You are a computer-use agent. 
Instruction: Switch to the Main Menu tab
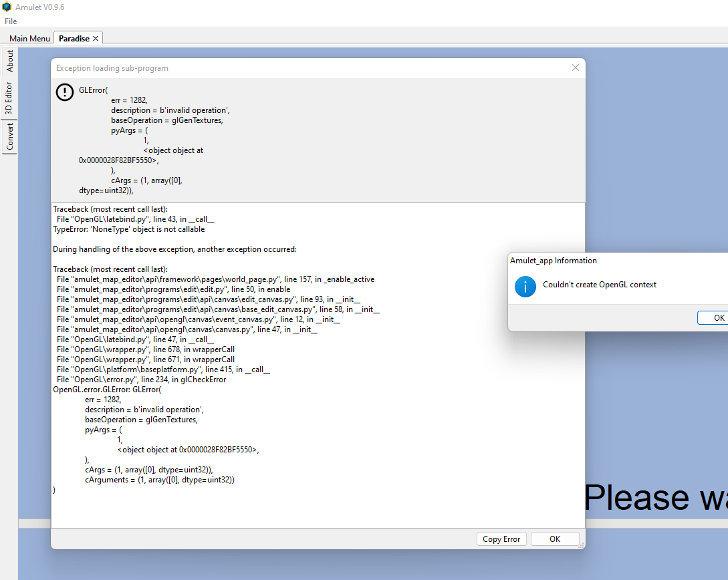click(x=28, y=38)
